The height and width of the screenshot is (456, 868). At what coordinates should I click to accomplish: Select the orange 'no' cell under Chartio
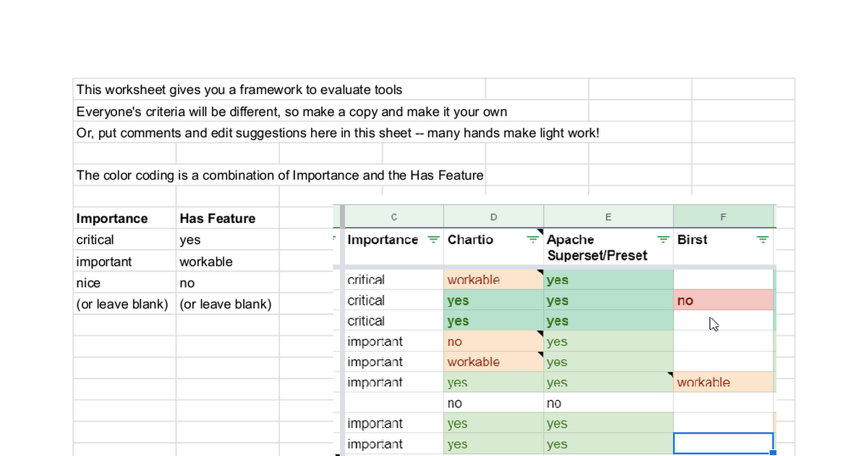(x=492, y=342)
